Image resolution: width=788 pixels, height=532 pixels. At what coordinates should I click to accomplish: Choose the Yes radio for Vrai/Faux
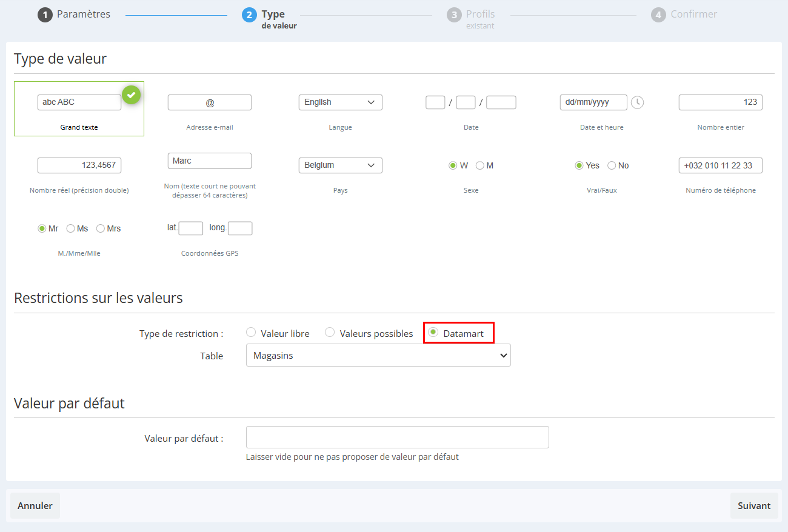(x=579, y=165)
